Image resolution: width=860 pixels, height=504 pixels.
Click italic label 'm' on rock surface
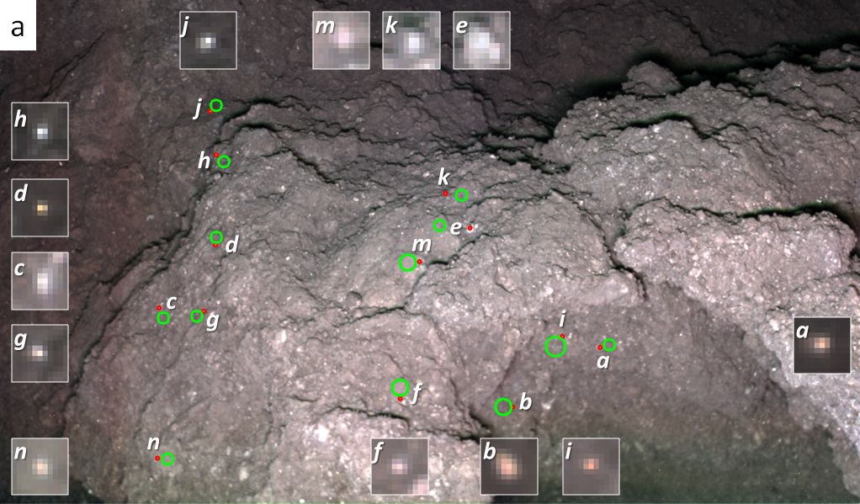tap(422, 243)
